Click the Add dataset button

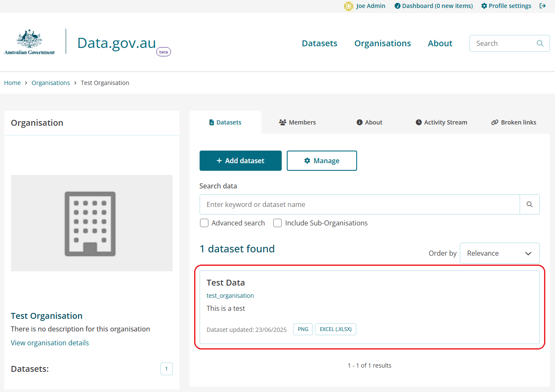[x=240, y=161]
